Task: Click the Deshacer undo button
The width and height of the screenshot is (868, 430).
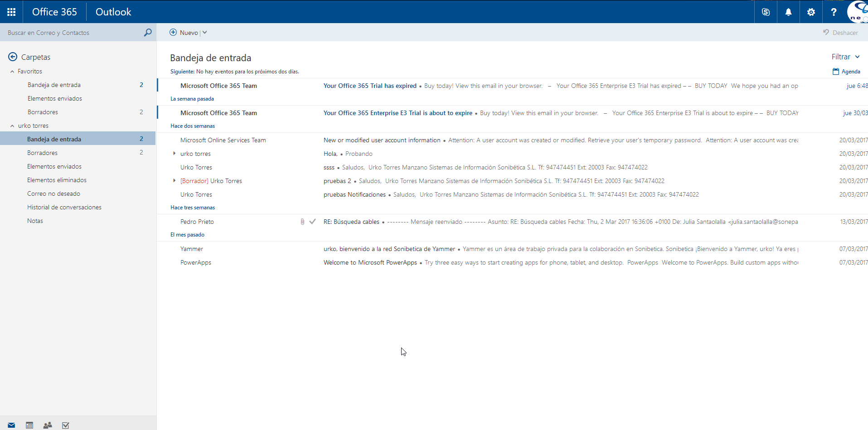Action: tap(840, 33)
